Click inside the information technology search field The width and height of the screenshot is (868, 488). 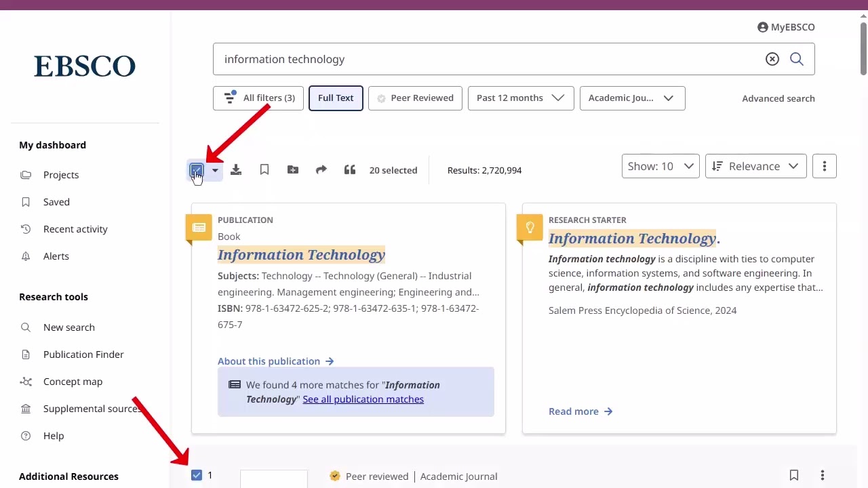point(488,59)
